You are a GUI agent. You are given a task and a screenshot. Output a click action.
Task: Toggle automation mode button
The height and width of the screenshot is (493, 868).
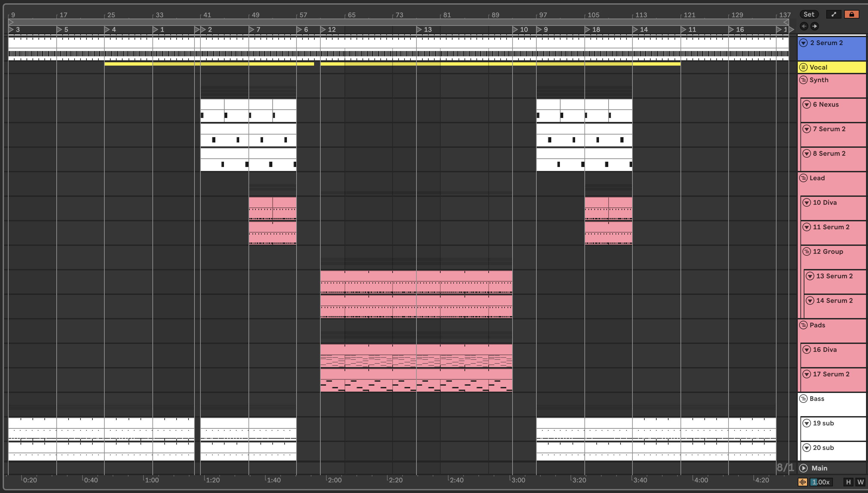coord(834,14)
